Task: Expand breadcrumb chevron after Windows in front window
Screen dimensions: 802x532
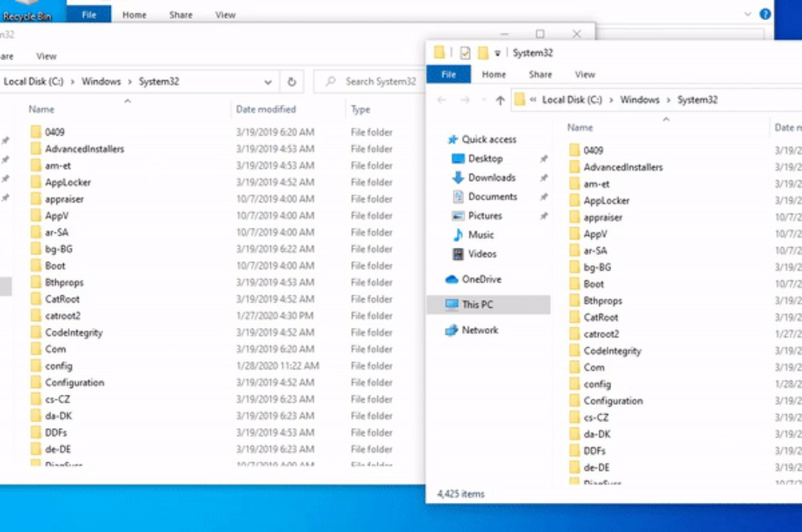Action: pyautogui.click(x=668, y=100)
